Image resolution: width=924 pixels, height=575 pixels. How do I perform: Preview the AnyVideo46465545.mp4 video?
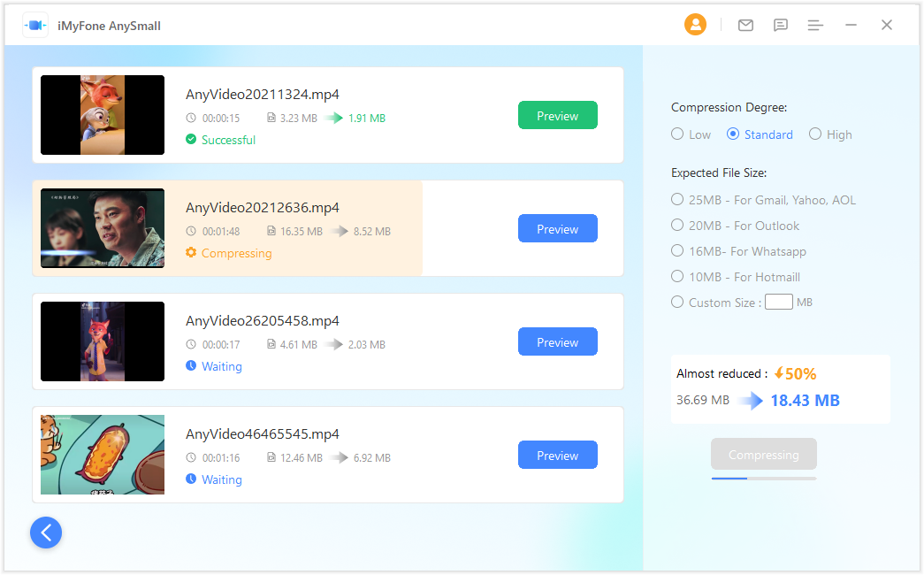pos(557,455)
